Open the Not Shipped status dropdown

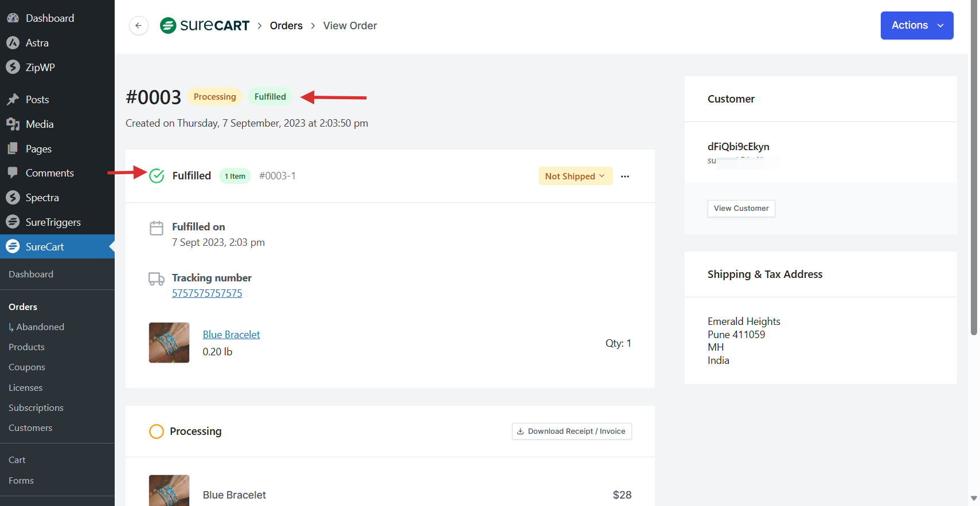click(575, 176)
